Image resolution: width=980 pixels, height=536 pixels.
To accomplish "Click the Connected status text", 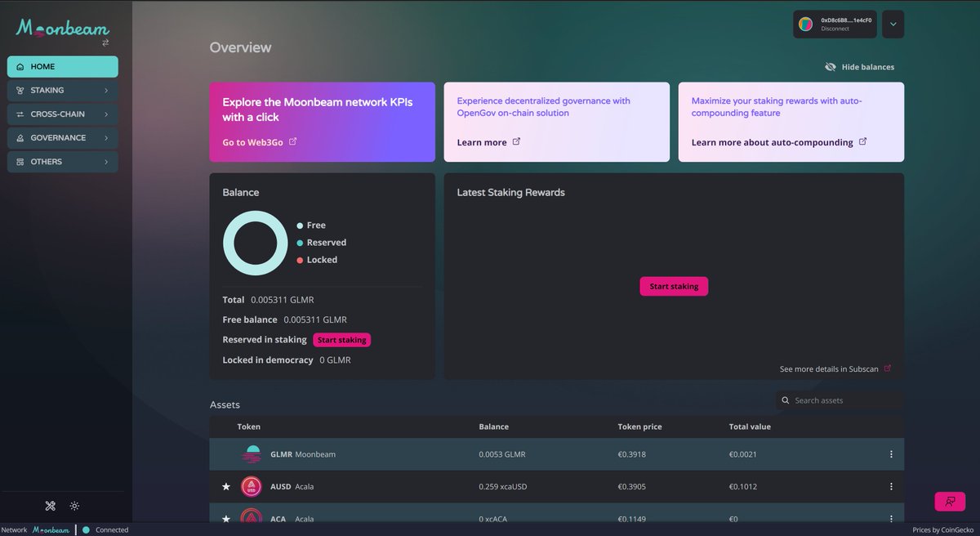I will [x=112, y=529].
